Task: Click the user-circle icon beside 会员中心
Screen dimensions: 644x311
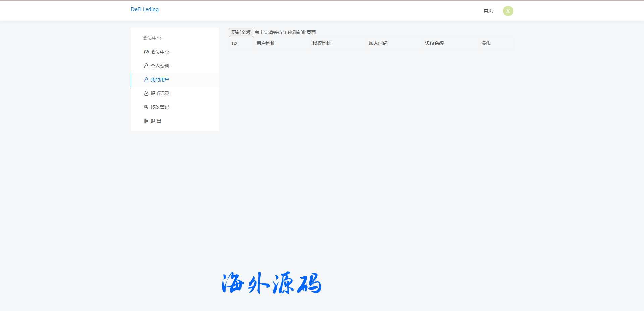Action: pos(146,52)
